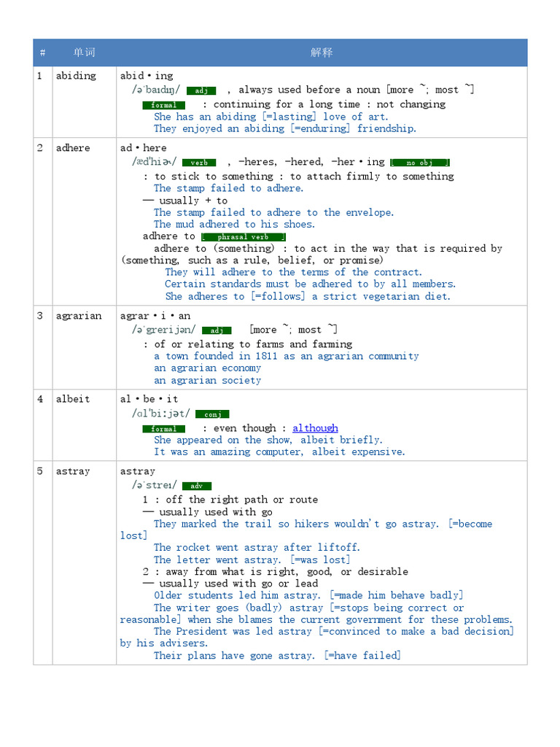Click example 'an agrarian society'
This screenshot has width=560, height=747.
click(x=207, y=380)
